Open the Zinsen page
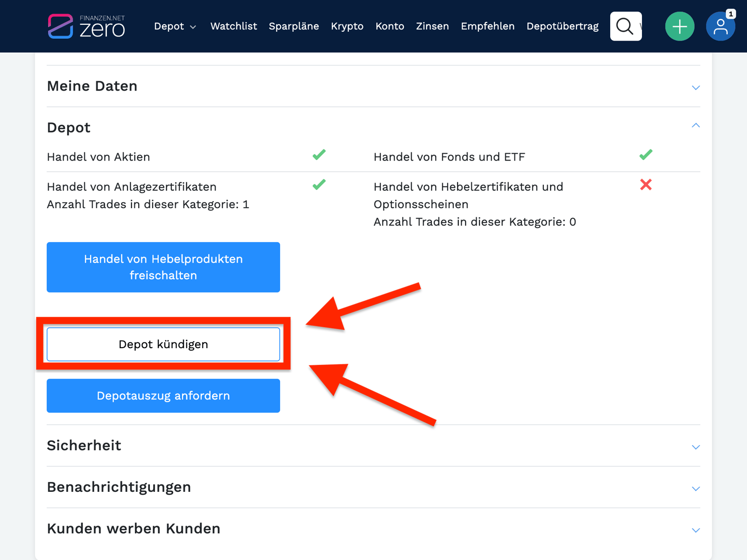747x560 pixels. [432, 26]
